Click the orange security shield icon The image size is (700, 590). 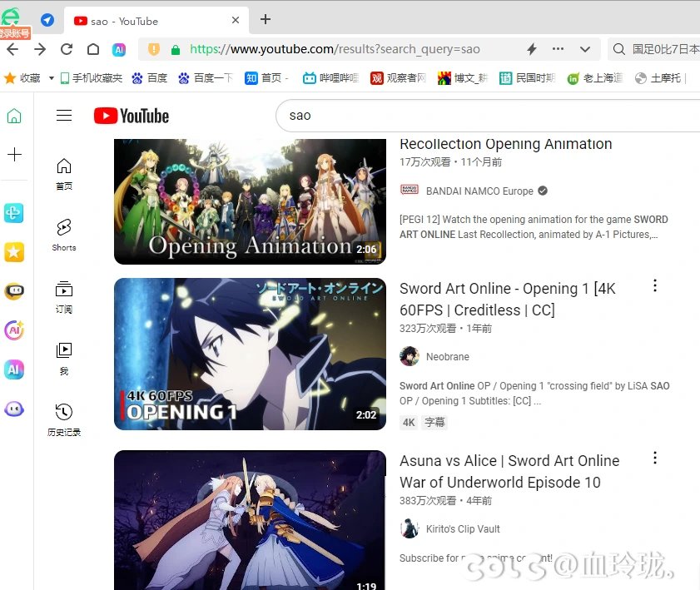click(154, 49)
